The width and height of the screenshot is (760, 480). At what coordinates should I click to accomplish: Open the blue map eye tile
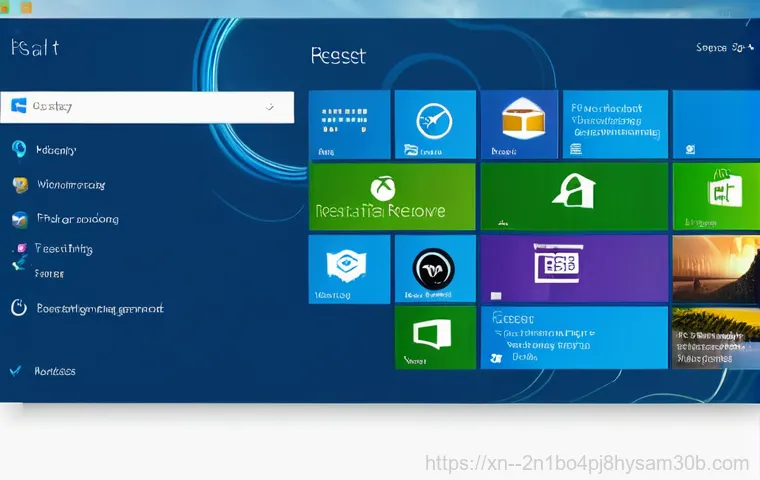pyautogui.click(x=349, y=269)
